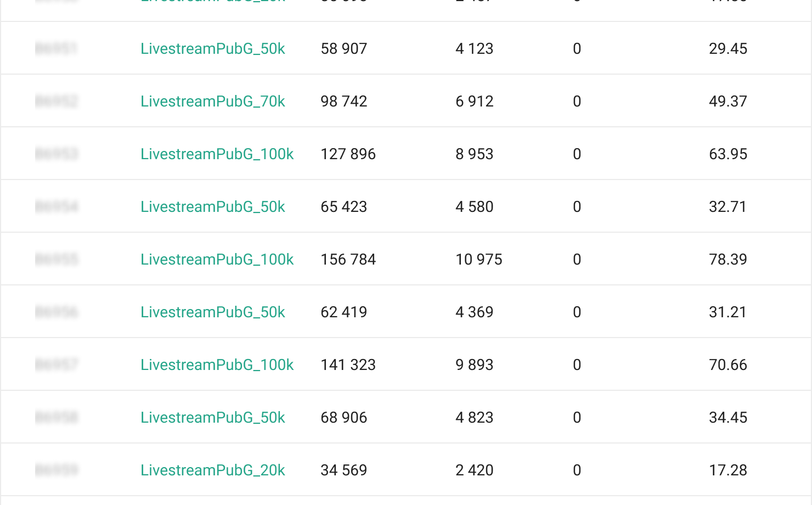Select the 2 420 cell

[475, 470]
